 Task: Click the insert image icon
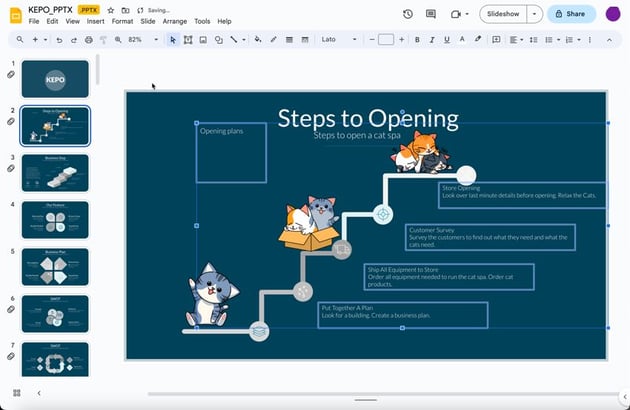(x=203, y=40)
